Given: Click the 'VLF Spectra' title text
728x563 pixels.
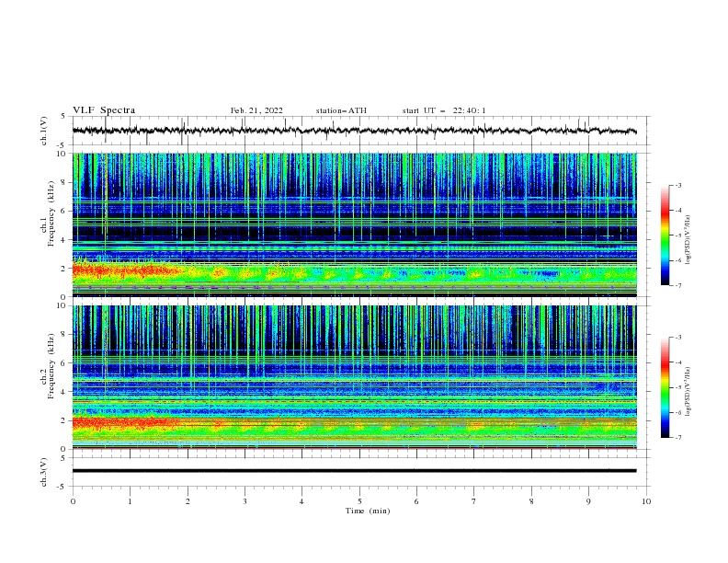Looking at the screenshot, I should click(104, 110).
